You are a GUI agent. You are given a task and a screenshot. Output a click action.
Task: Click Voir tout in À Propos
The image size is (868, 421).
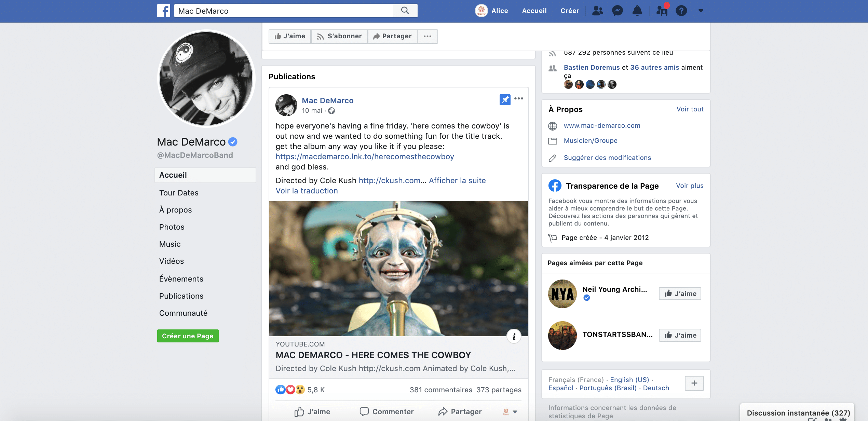(690, 109)
